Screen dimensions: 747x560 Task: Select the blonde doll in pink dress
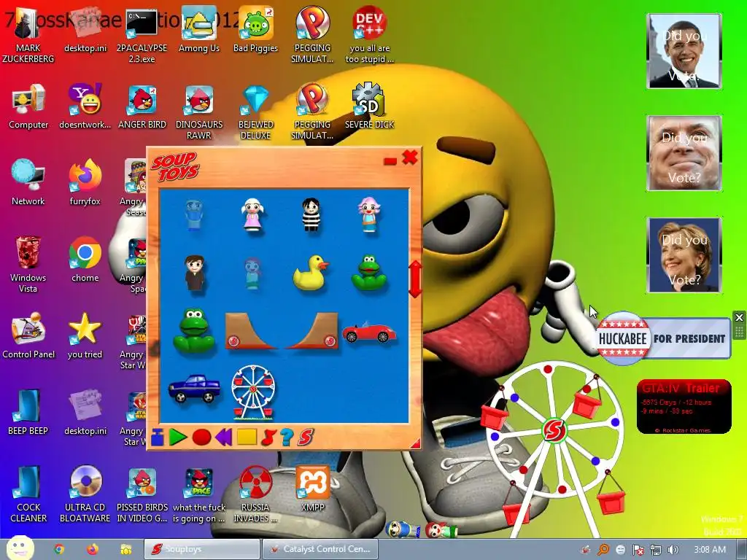pos(252,215)
